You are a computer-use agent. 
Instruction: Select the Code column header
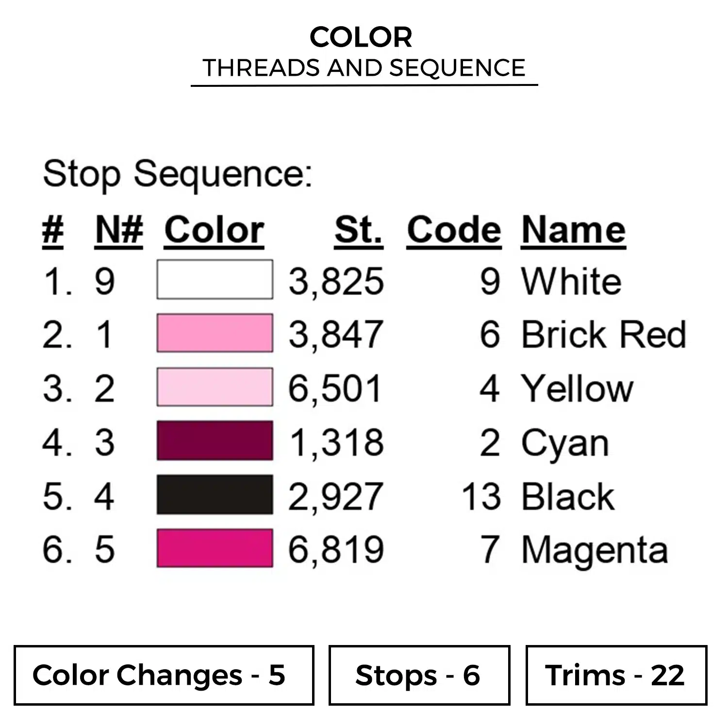click(454, 230)
